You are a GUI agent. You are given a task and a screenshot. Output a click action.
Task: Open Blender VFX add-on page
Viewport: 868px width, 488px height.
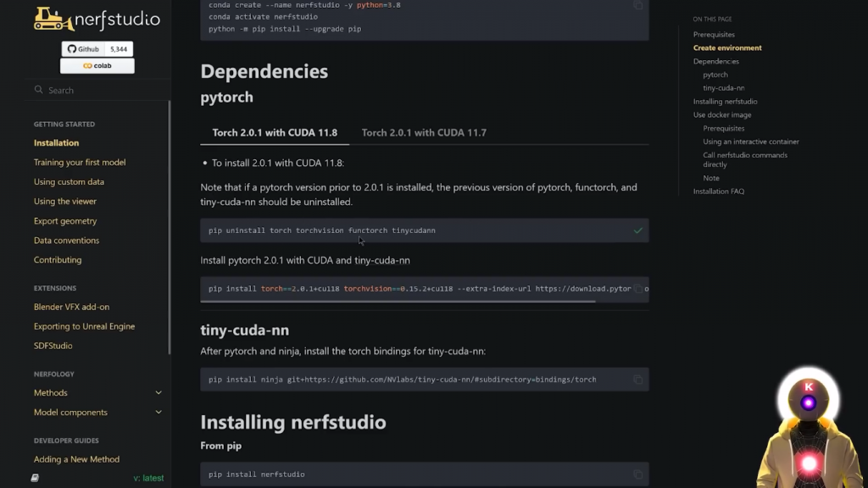pos(71,307)
